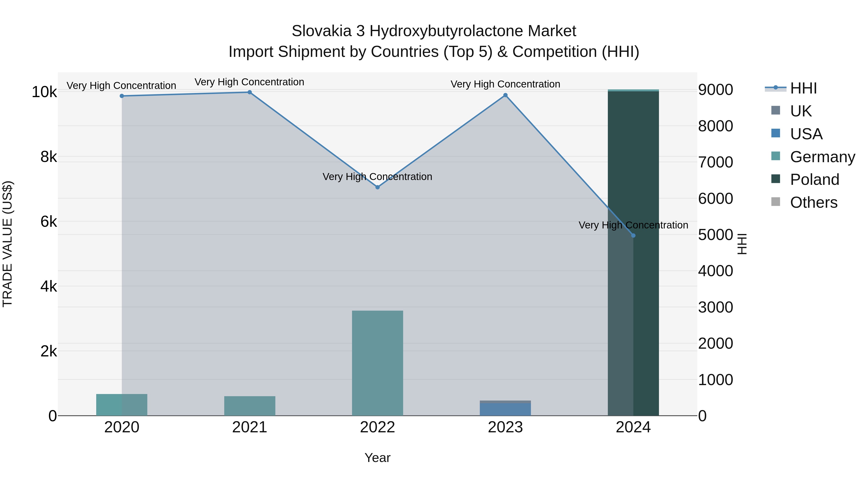
Task: Click the Poland legend color swatch
Action: coord(776,179)
